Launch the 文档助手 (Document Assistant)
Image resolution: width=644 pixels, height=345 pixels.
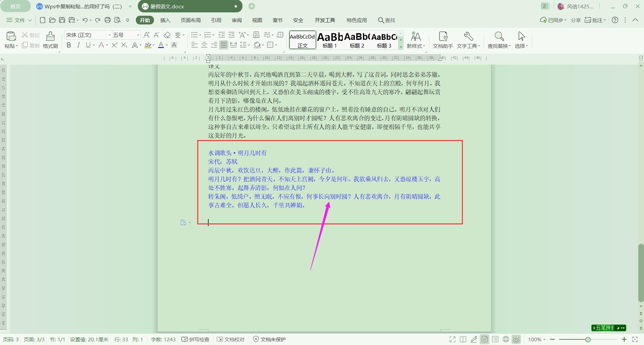[x=443, y=40]
